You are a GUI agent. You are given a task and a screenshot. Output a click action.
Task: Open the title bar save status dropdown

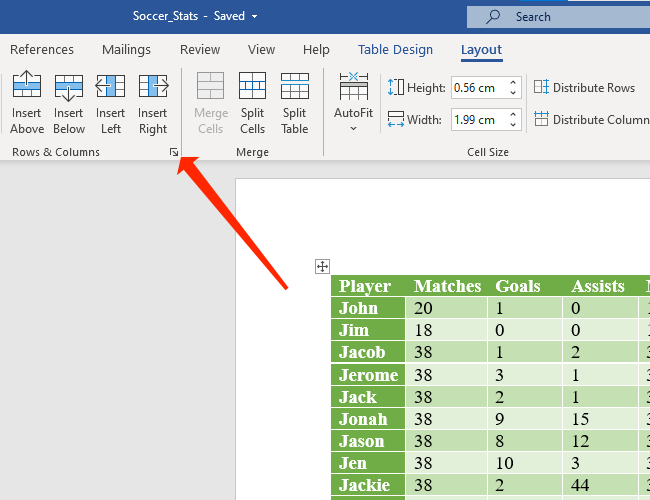[255, 17]
